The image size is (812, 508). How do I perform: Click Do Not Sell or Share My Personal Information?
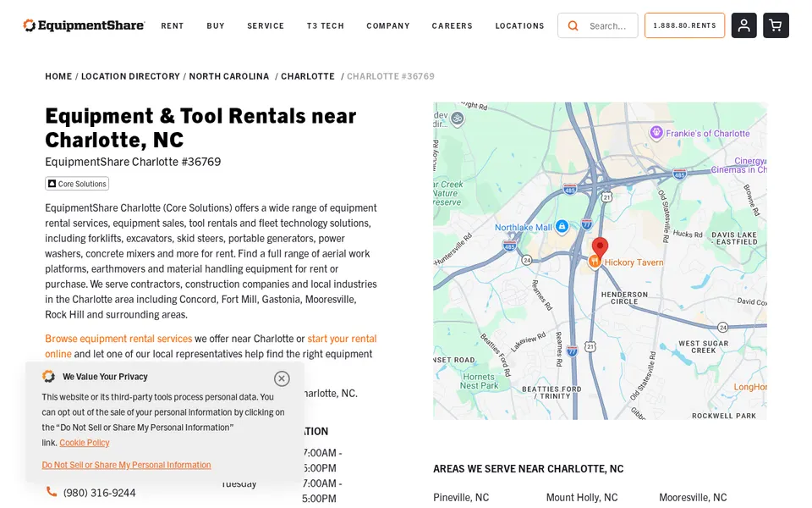pyautogui.click(x=126, y=465)
